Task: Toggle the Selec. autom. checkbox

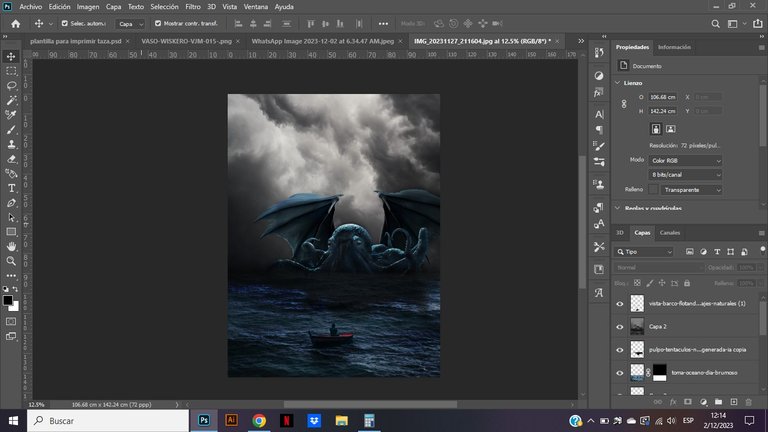Action: pyautogui.click(x=65, y=24)
